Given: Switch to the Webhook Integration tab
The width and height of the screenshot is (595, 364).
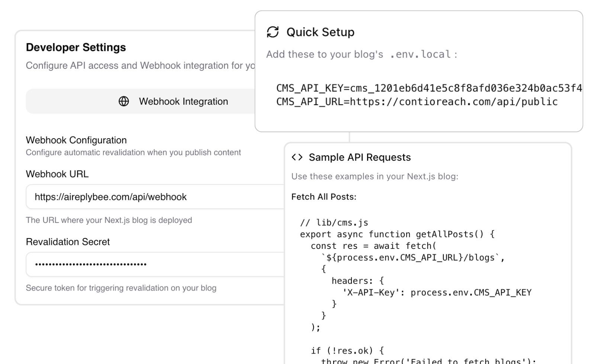Looking at the screenshot, I should (183, 101).
